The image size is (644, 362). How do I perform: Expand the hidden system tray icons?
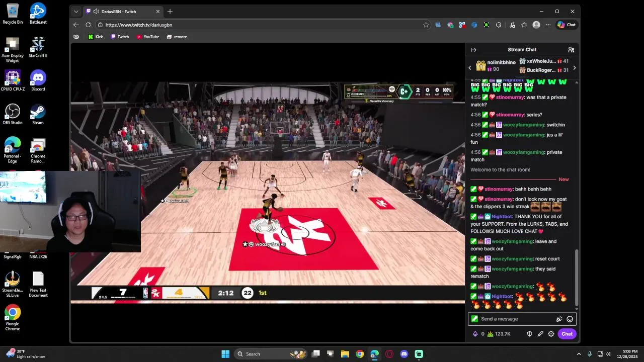pos(579,354)
